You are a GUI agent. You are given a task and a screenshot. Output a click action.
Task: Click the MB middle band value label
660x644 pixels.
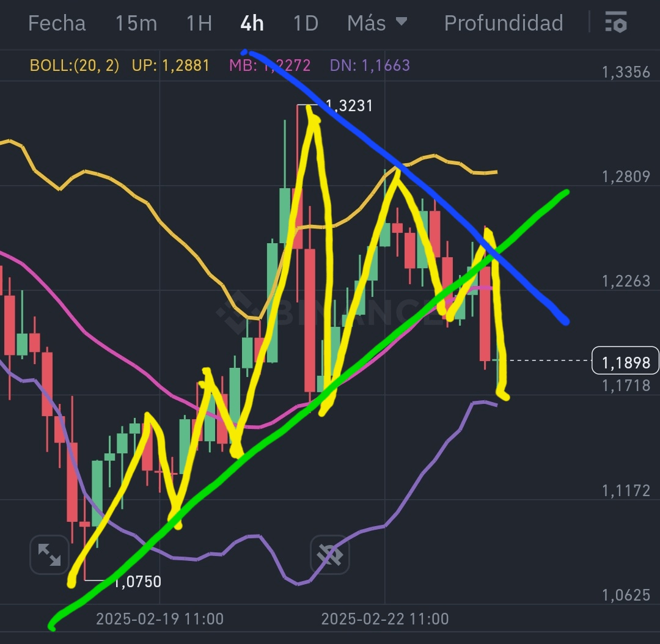coord(270,65)
